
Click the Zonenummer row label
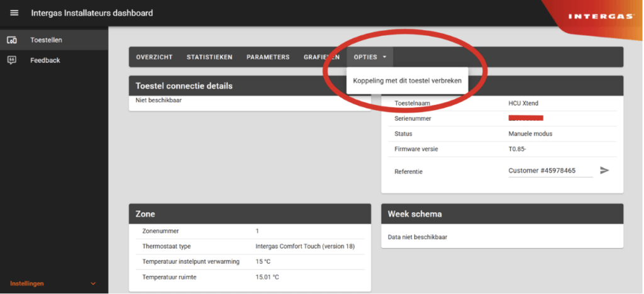tap(160, 231)
